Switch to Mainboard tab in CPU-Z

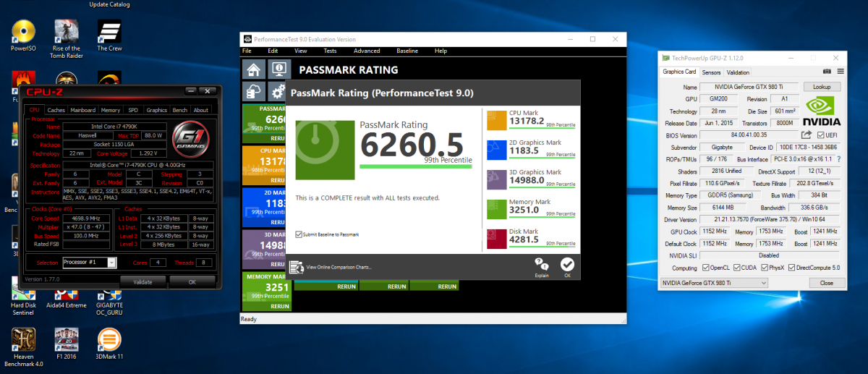(82, 110)
